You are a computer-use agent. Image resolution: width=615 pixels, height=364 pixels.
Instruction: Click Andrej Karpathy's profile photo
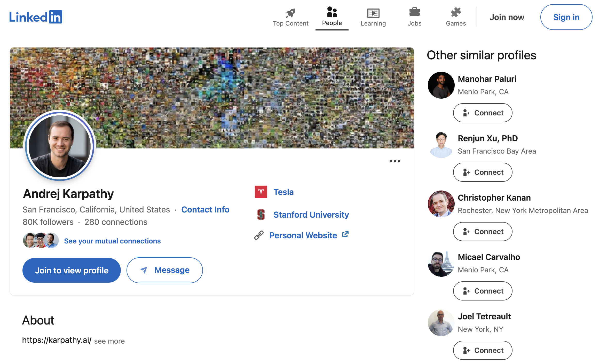click(60, 146)
